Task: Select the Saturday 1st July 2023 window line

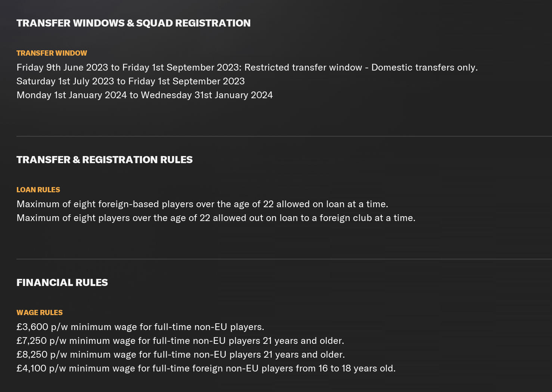Action: coord(131,81)
